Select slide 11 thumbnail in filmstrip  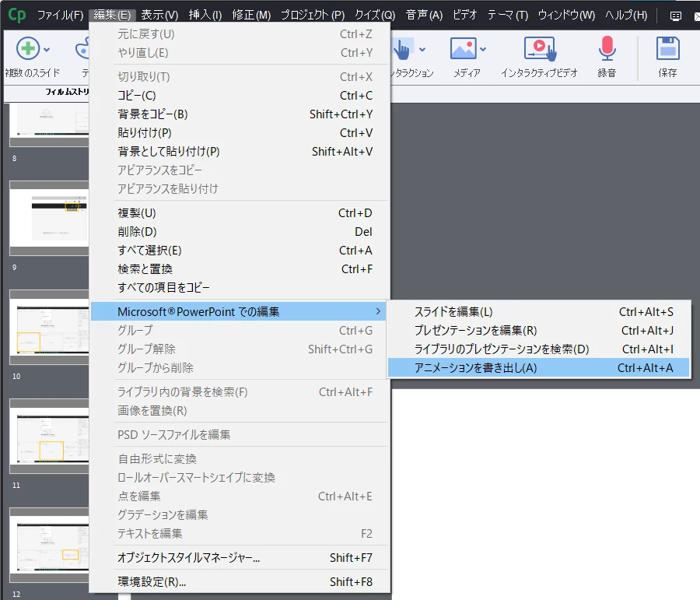tap(50, 437)
